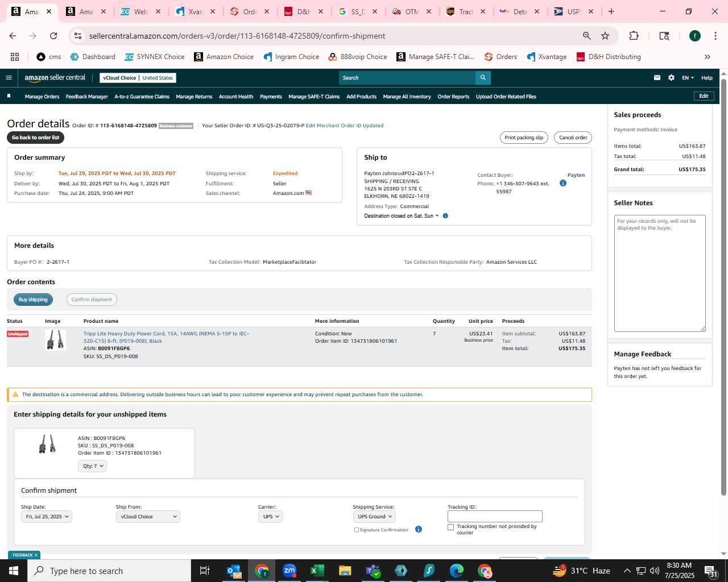Open the Tripp Lite Power Cord product link
The height and width of the screenshot is (582, 728).
166,337
